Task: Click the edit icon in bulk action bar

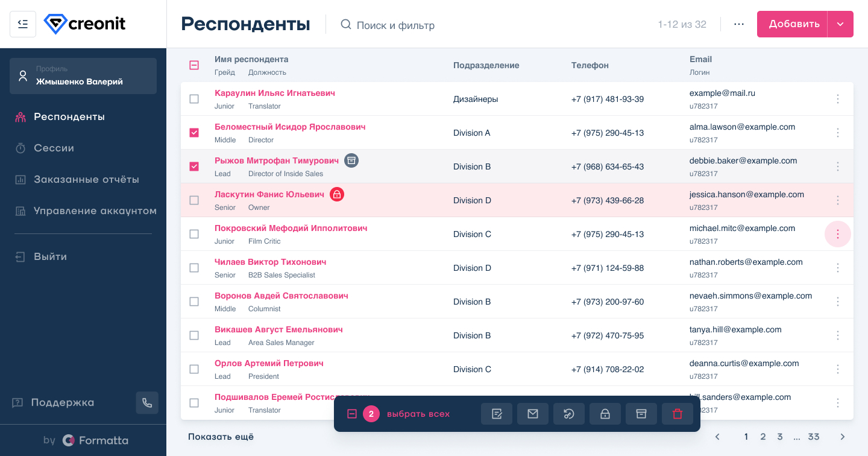Action: 497,414
